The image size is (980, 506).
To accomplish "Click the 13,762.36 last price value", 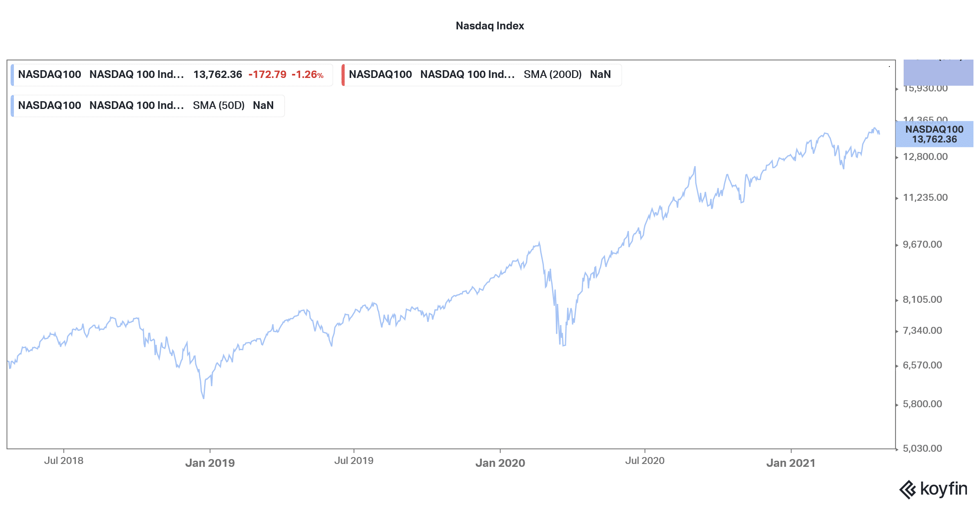I will click(218, 74).
